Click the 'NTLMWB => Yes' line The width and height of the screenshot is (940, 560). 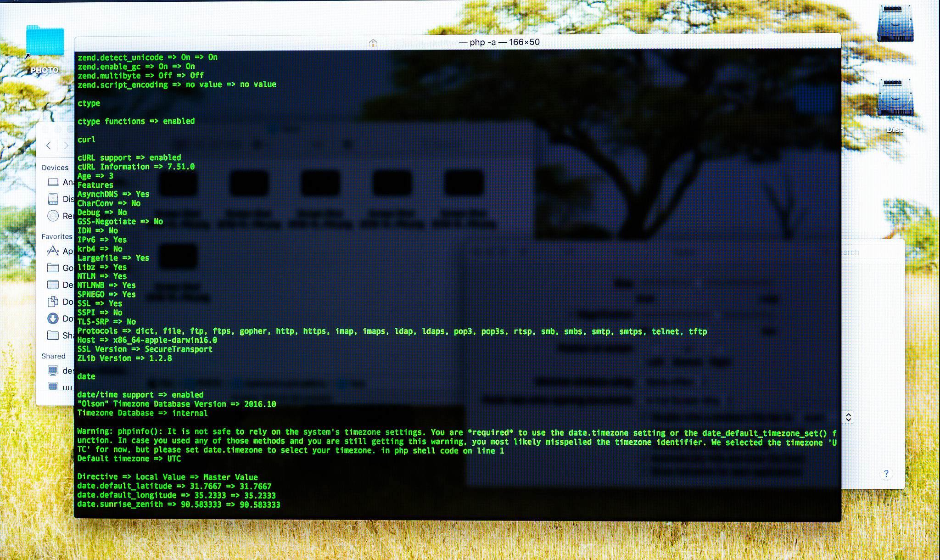[106, 285]
